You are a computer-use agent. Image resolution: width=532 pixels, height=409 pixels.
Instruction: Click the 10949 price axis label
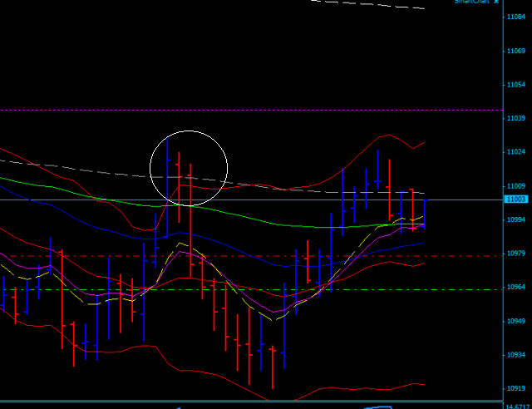pos(515,321)
